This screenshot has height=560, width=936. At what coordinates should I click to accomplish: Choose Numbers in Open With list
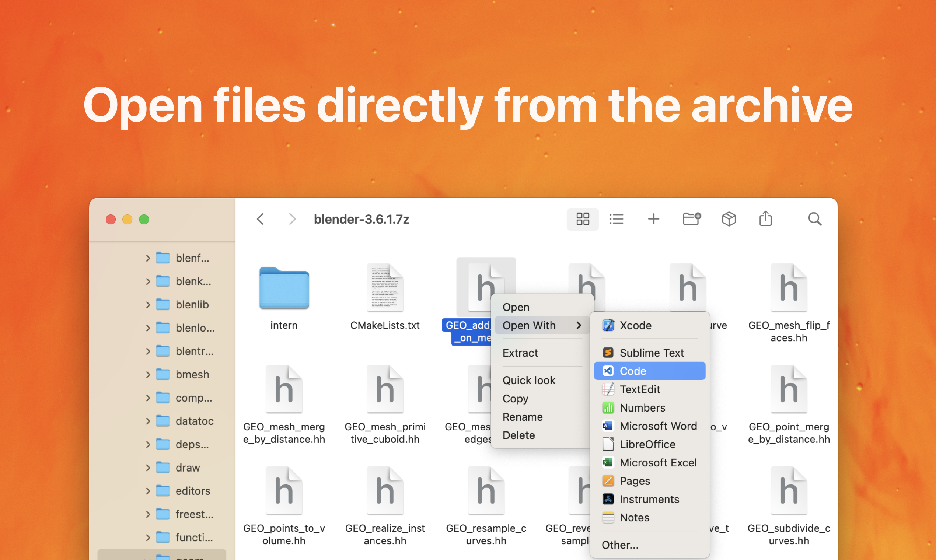pos(650,407)
